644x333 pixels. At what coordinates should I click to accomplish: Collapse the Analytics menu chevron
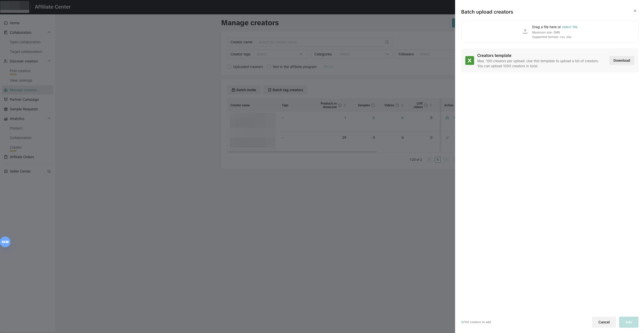(49, 118)
